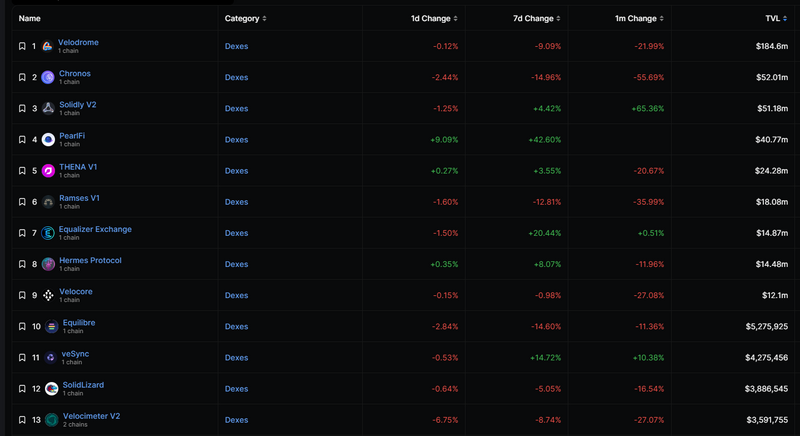Bookmark the SolidLizard row
800x436 pixels.
tap(22, 389)
